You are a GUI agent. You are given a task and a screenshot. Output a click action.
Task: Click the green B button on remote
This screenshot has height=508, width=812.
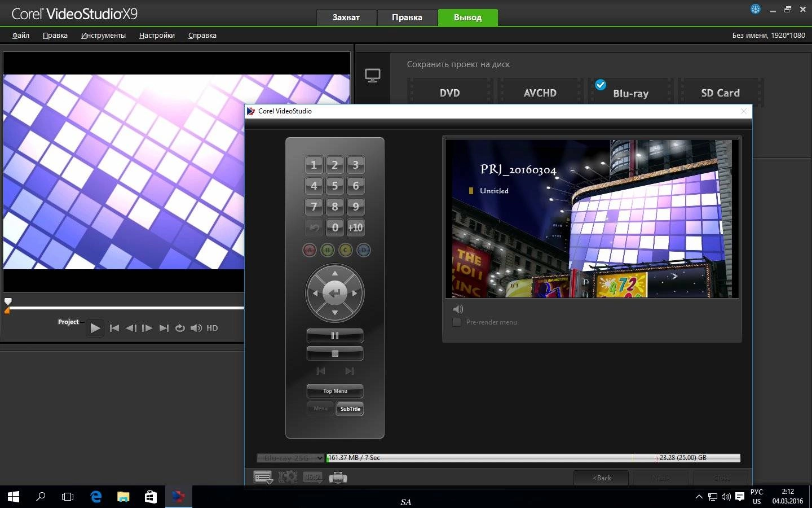coord(328,250)
